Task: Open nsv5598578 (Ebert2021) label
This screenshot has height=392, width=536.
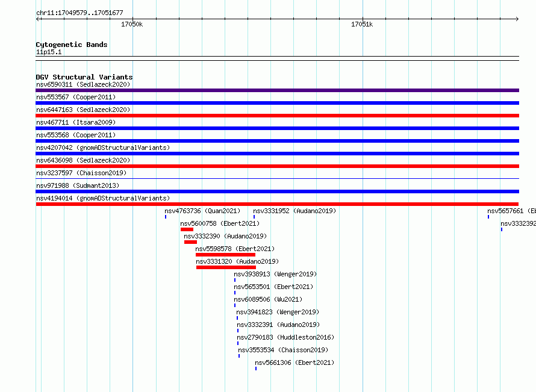Action: click(x=235, y=249)
